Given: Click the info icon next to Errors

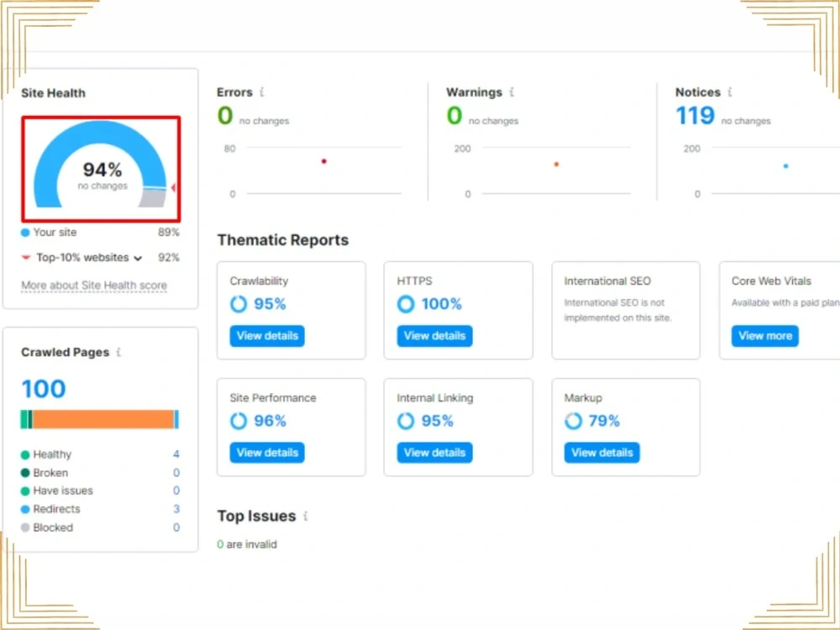Looking at the screenshot, I should [262, 92].
